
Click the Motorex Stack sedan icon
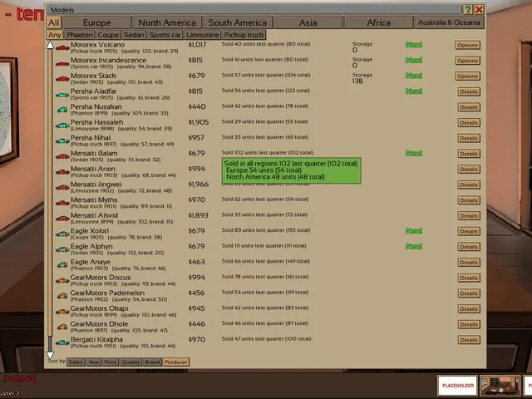(62, 79)
